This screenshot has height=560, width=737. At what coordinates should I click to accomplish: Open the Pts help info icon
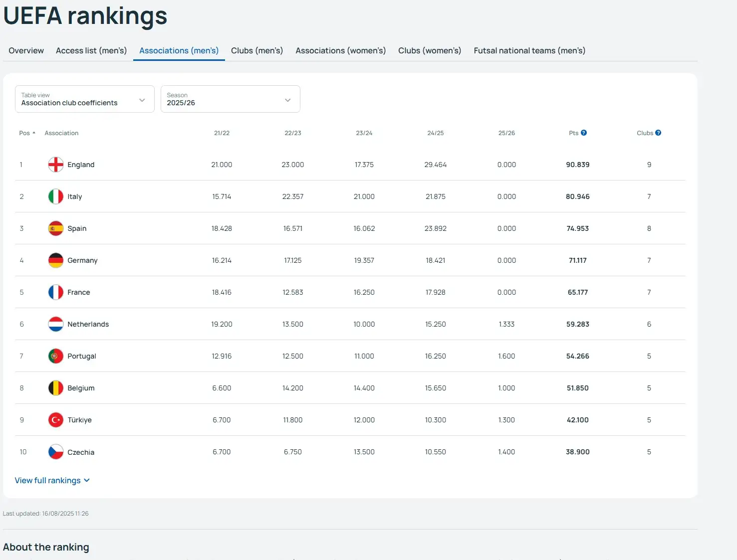(584, 133)
